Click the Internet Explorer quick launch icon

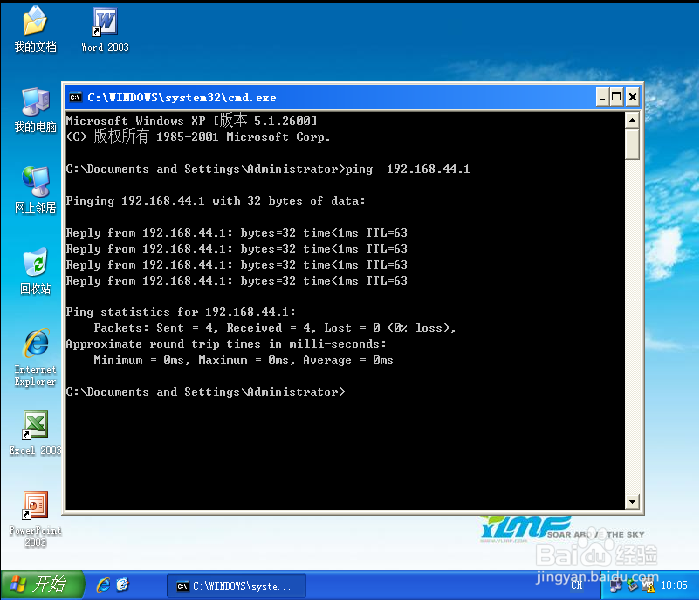pos(103,585)
